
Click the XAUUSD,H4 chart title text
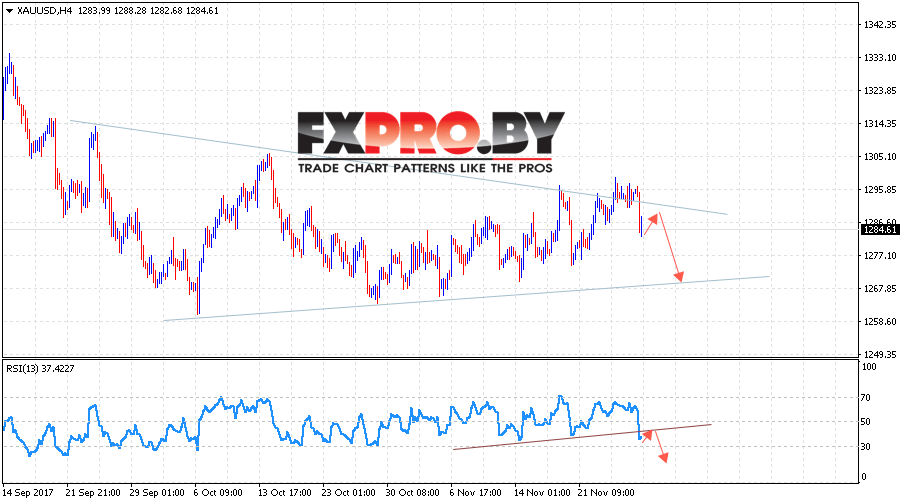coord(44,11)
